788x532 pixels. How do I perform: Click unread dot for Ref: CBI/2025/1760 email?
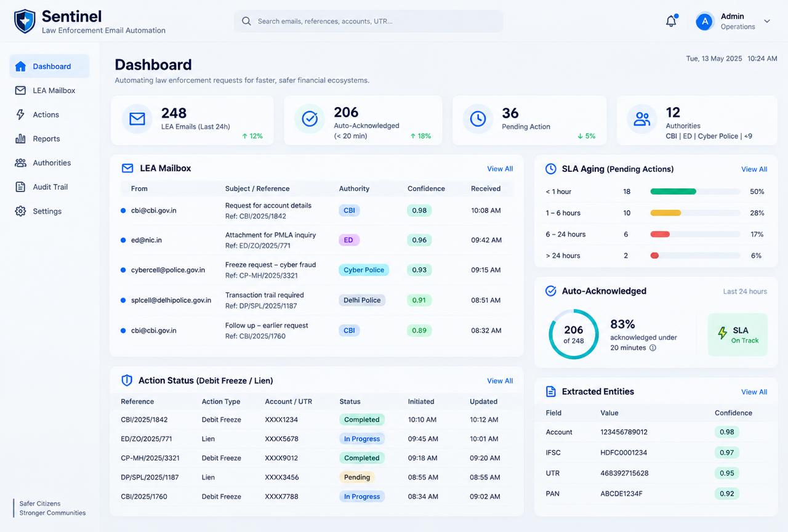tap(123, 331)
